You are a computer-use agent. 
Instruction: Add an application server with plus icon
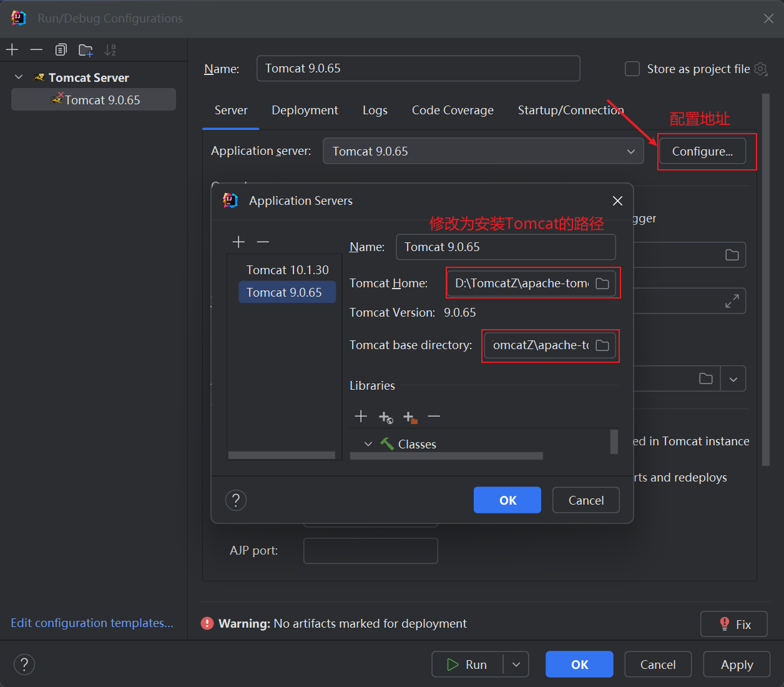[x=238, y=242]
